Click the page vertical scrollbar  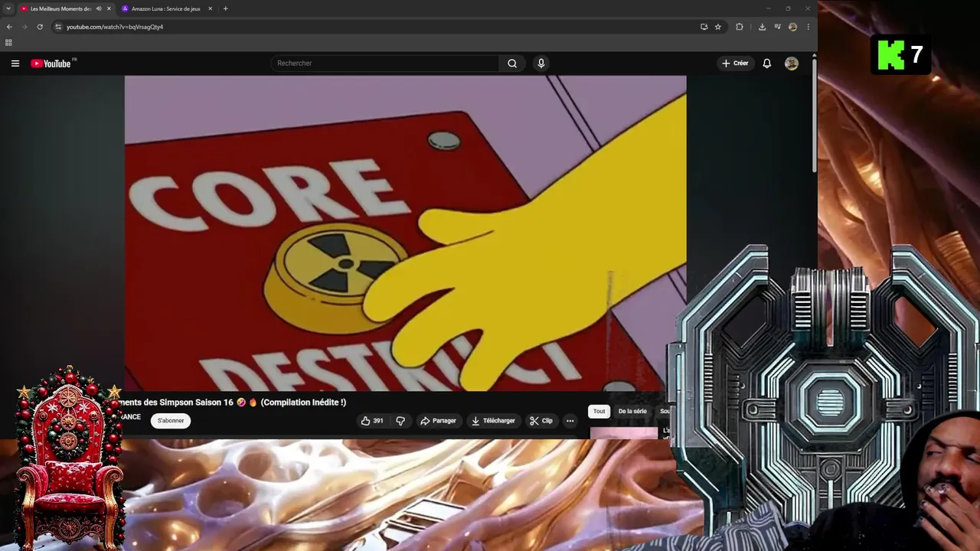coord(814,115)
